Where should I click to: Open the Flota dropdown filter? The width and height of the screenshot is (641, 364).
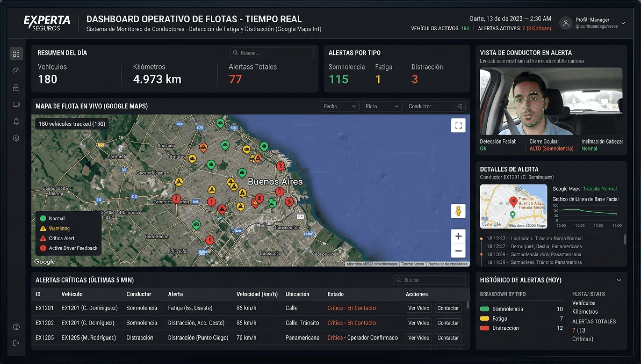click(x=382, y=106)
